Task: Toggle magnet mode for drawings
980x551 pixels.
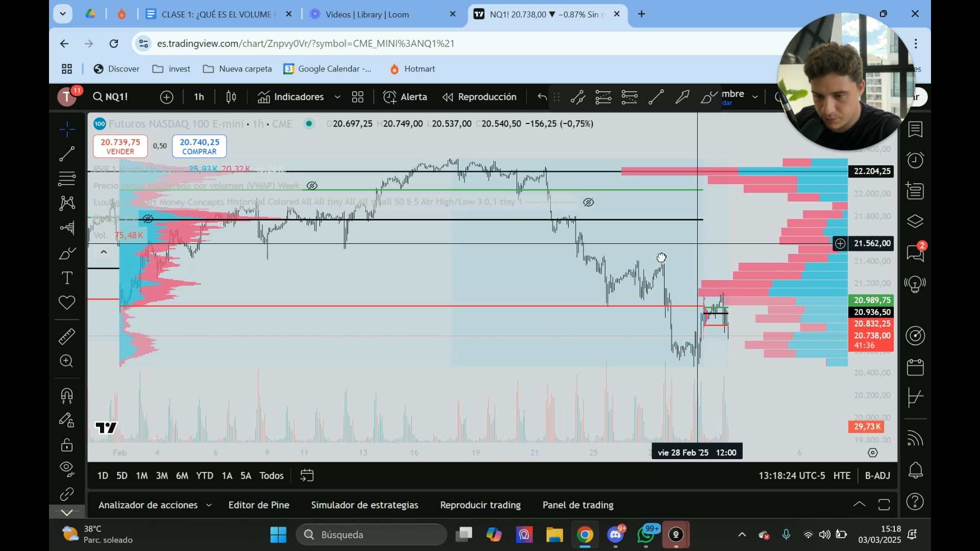Action: [x=67, y=395]
